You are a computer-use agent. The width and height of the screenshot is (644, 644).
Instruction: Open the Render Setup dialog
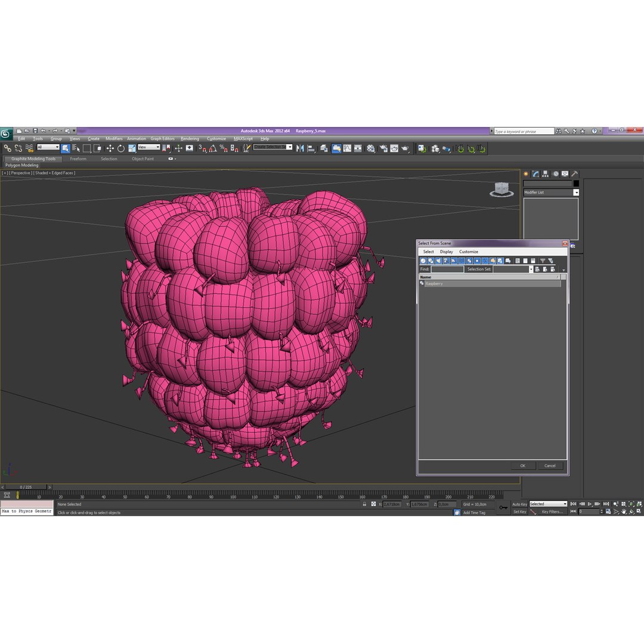383,148
